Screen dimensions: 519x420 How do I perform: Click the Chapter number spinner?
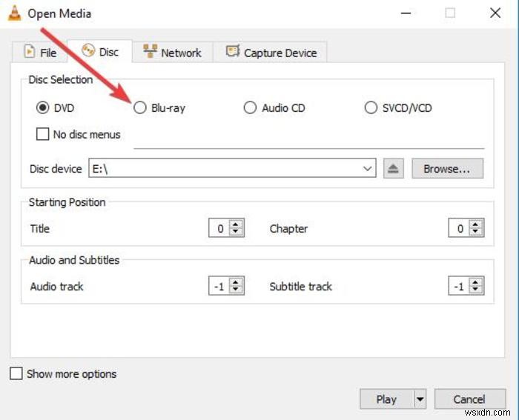click(x=466, y=229)
